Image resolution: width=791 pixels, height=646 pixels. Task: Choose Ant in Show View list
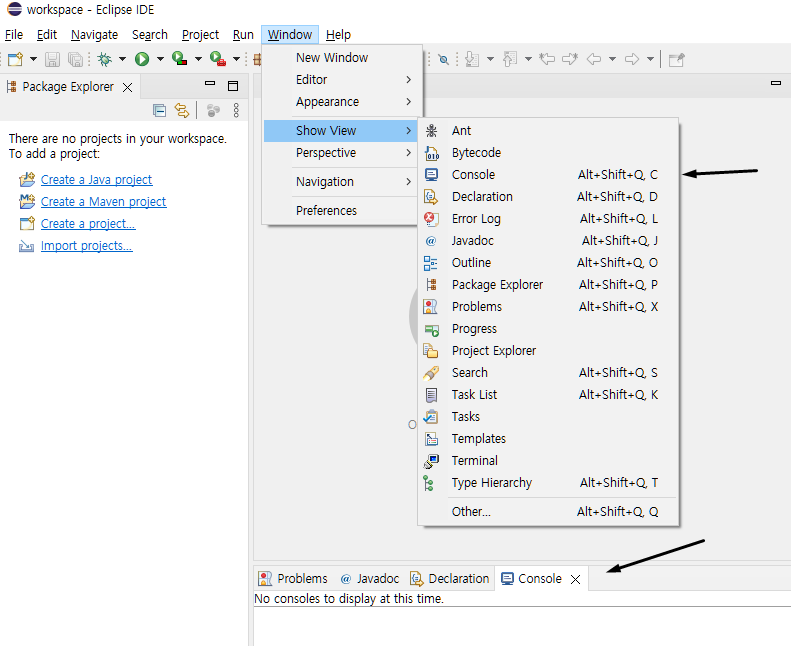tap(548, 131)
